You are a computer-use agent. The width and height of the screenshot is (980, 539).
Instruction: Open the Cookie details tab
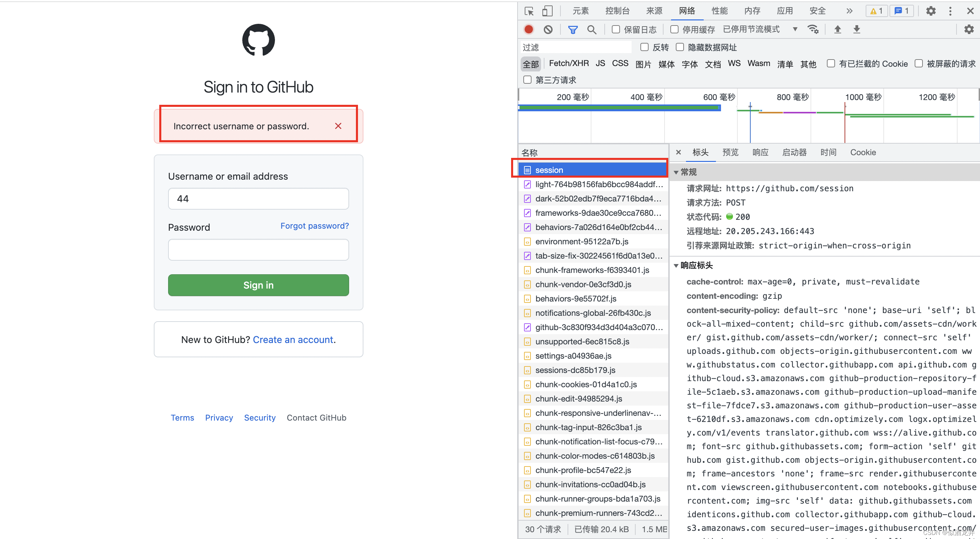click(x=863, y=152)
